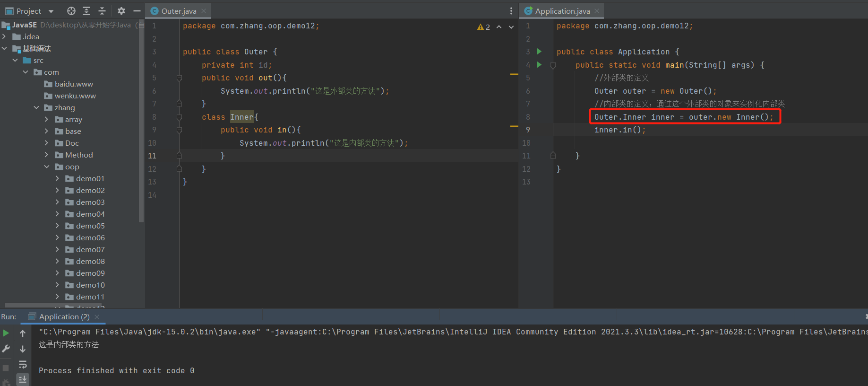Viewport: 868px width, 386px height.
Task: Click 'private int id;' code line
Action: [x=237, y=65]
